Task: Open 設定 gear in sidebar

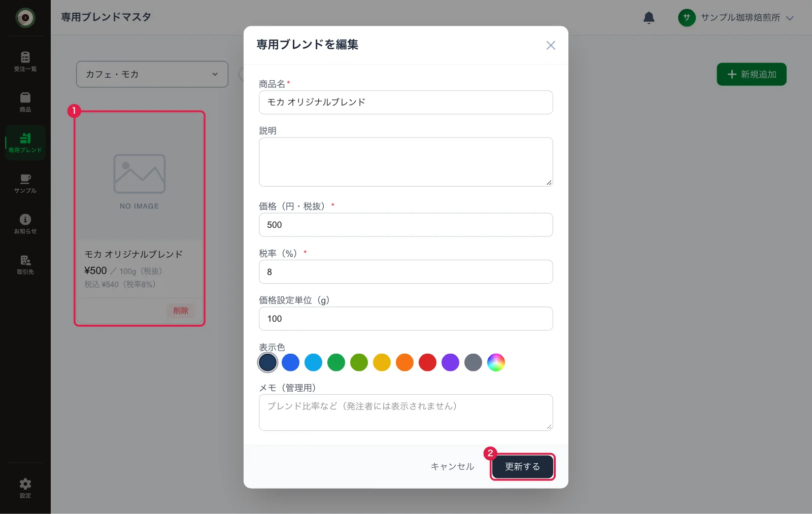Action: tap(25, 488)
